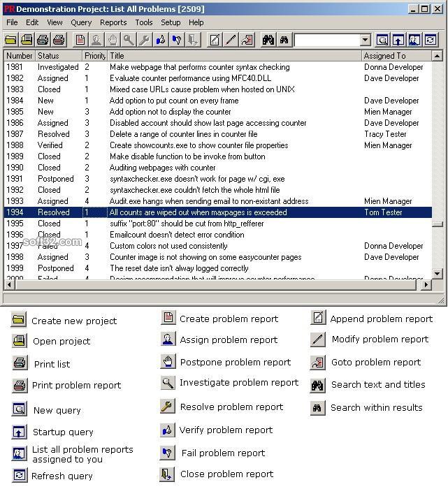Select row 1988 Create showcounts.exe
The width and height of the screenshot is (448, 489).
tap(218, 145)
